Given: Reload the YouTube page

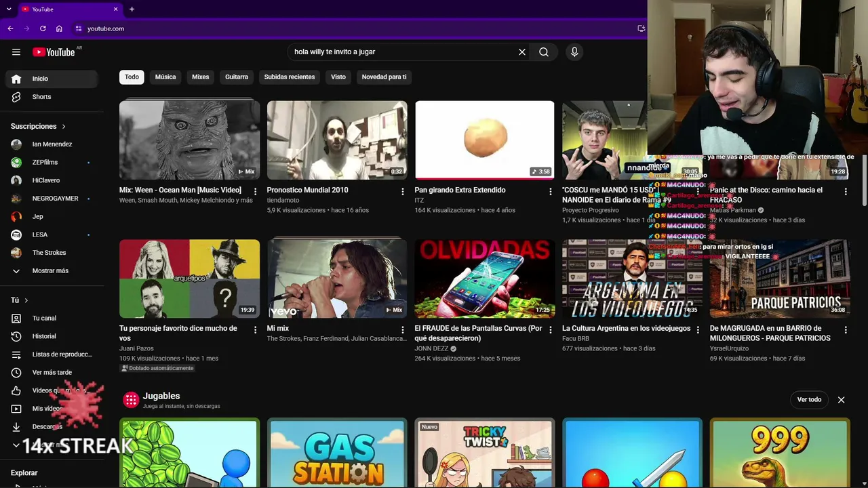Looking at the screenshot, I should [43, 28].
